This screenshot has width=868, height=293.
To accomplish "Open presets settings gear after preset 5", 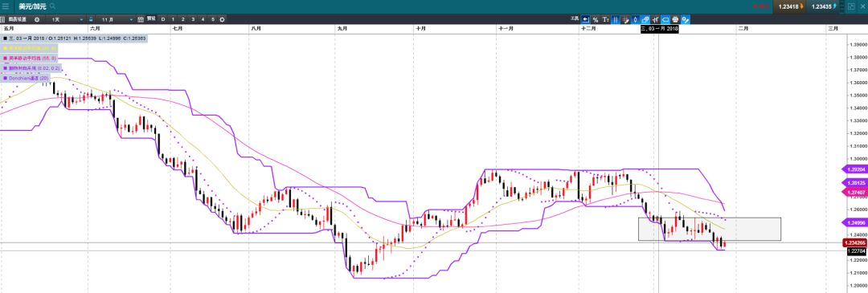I will point(222,19).
